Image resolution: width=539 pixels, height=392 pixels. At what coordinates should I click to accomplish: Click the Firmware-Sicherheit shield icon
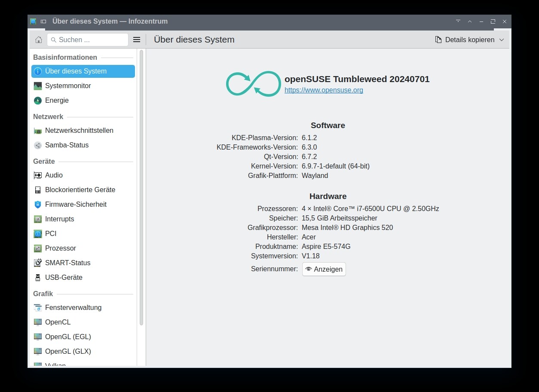point(38,205)
